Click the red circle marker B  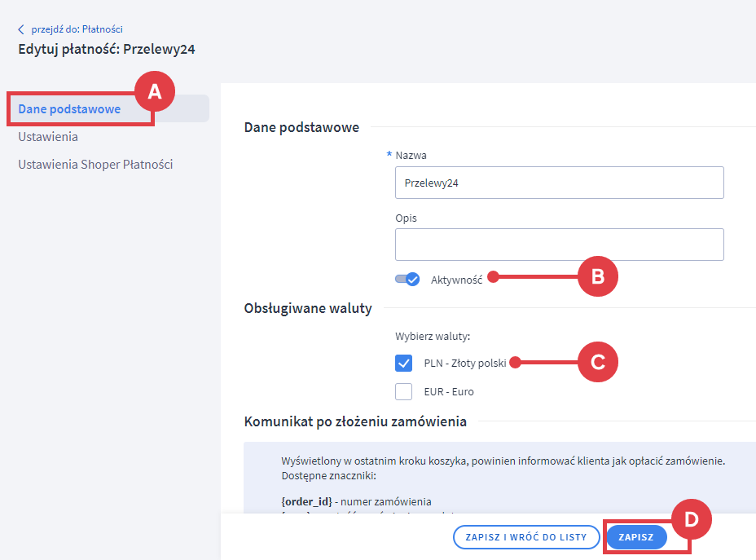[x=597, y=277]
